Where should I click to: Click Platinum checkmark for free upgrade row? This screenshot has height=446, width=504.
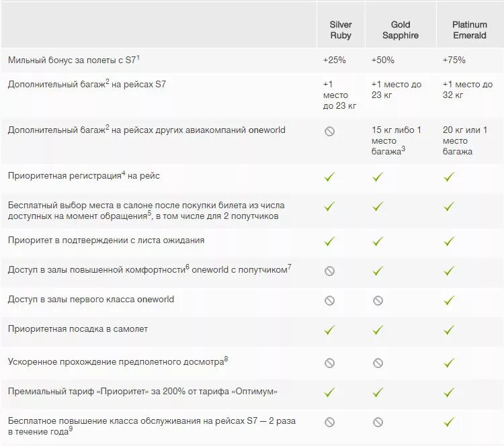(x=449, y=422)
